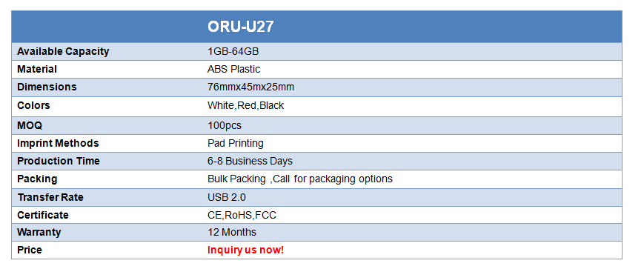Click the Bulk Packing packaging options text
This screenshot has width=644, height=269.
click(300, 179)
